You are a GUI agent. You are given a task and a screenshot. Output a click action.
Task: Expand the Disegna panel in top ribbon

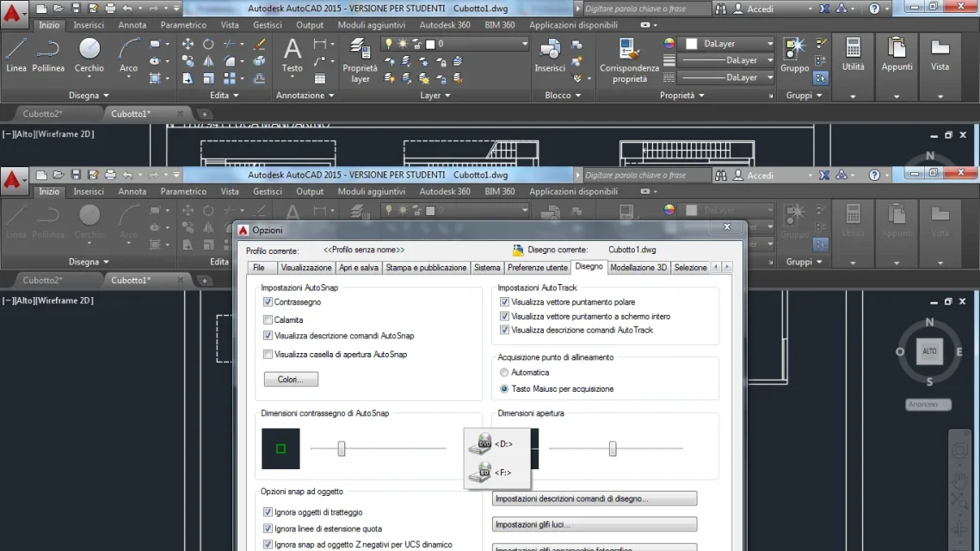pyautogui.click(x=89, y=95)
